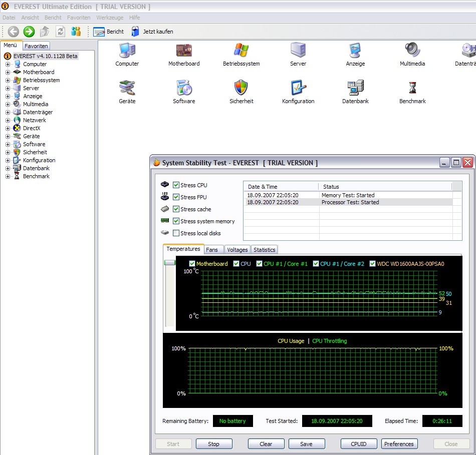Expand the Motherboard tree node
The height and width of the screenshot is (455, 476).
[8, 72]
